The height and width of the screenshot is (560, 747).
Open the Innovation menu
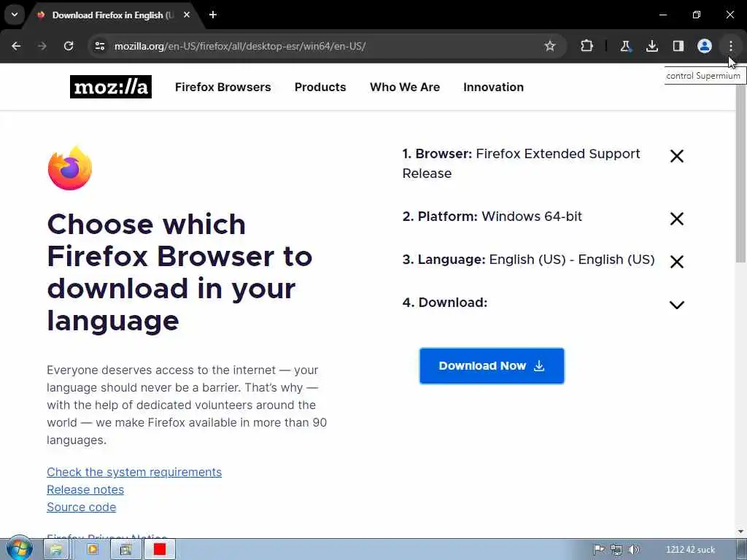[x=494, y=87]
